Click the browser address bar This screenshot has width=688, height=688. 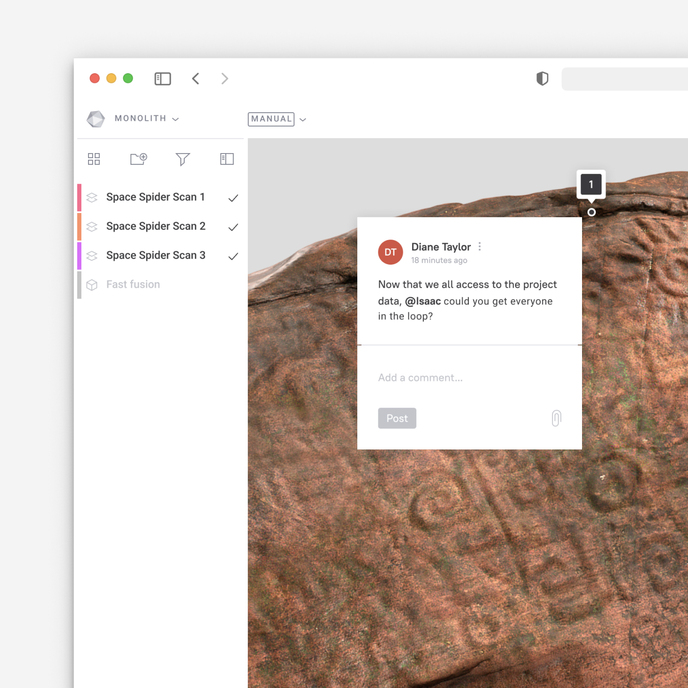624,79
